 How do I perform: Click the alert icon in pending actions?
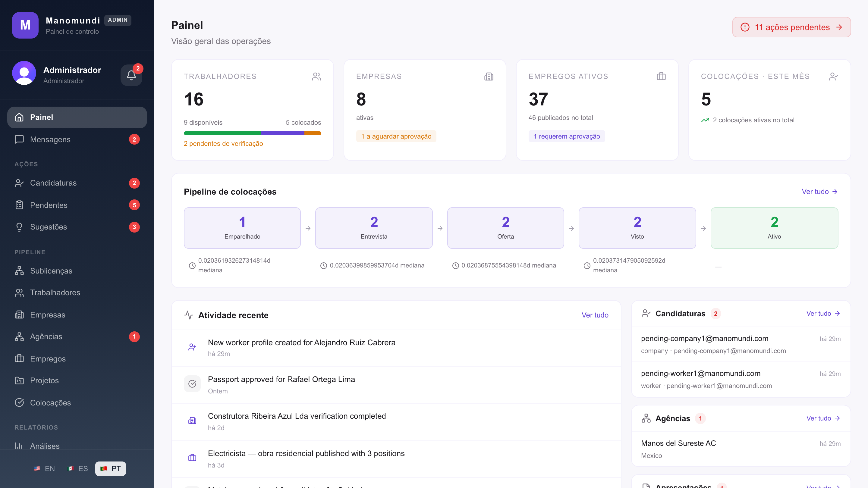tap(745, 27)
